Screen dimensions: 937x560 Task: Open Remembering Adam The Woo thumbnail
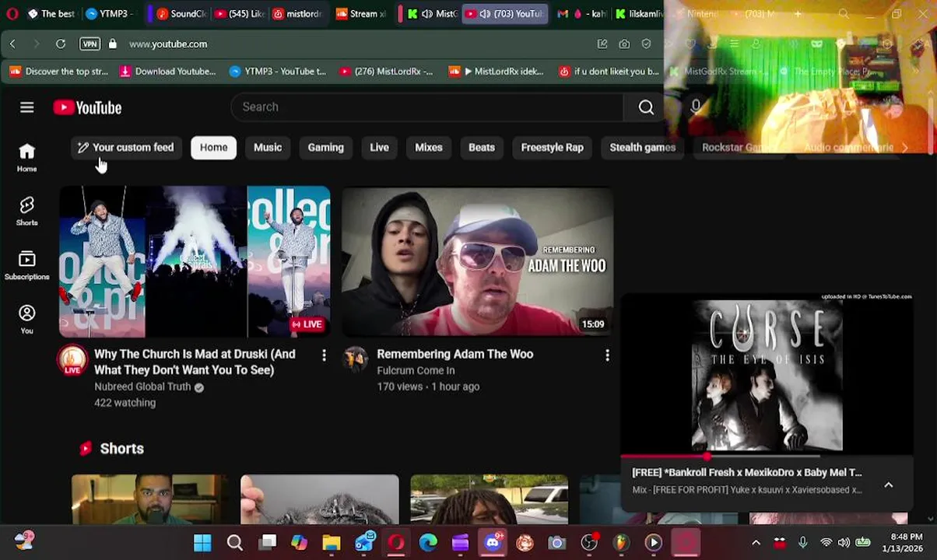point(477,261)
